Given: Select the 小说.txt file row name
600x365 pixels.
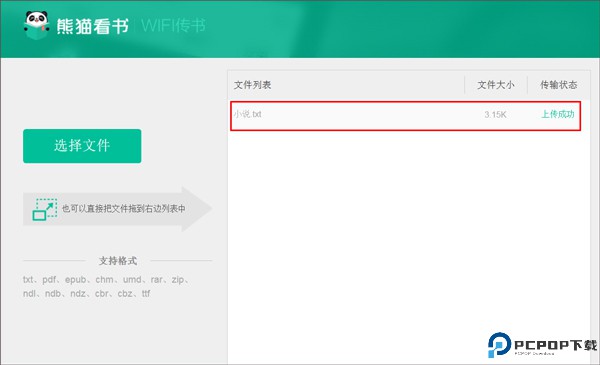Looking at the screenshot, I should tap(248, 114).
